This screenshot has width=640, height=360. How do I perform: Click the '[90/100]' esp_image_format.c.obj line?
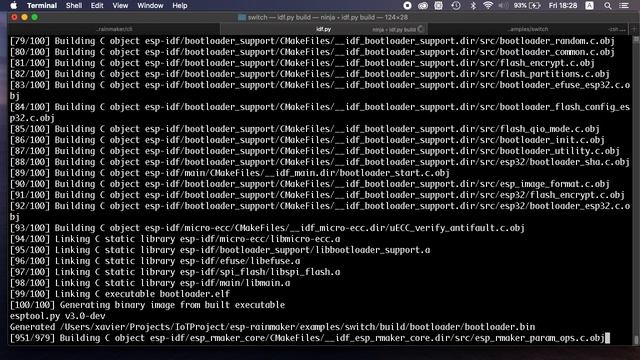click(x=310, y=184)
